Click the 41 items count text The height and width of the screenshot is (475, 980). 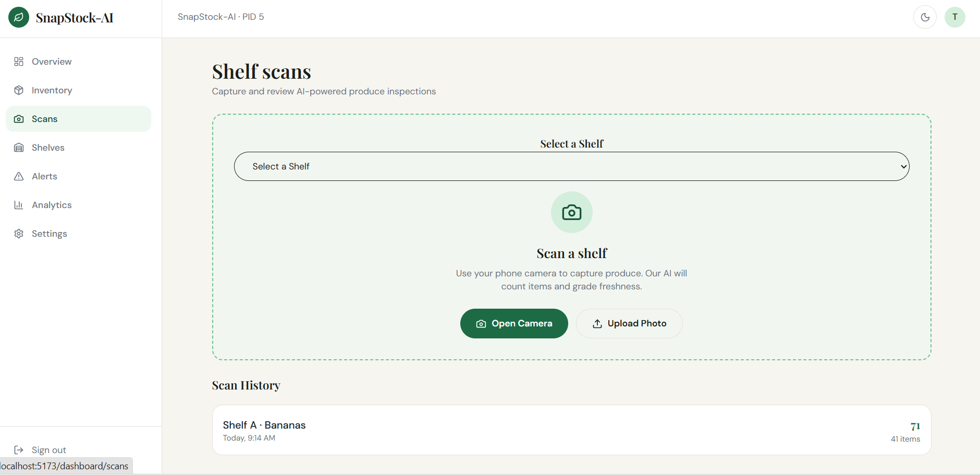tap(905, 439)
